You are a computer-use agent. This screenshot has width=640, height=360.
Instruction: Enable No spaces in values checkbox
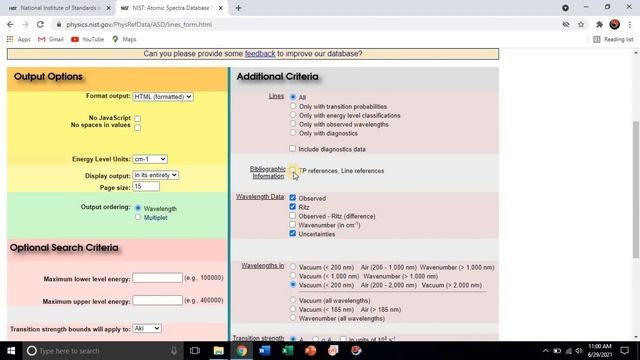pos(138,127)
